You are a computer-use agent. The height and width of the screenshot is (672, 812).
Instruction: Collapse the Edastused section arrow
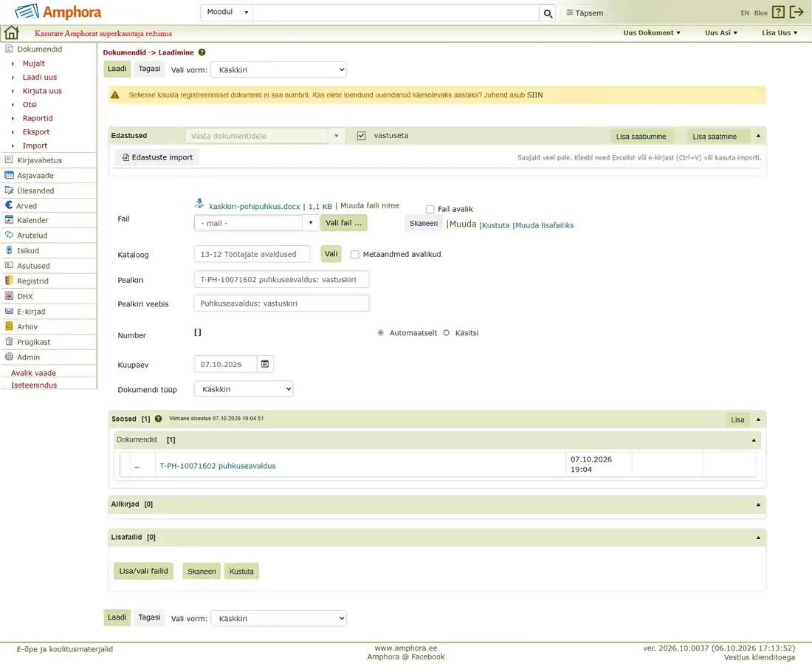[758, 136]
